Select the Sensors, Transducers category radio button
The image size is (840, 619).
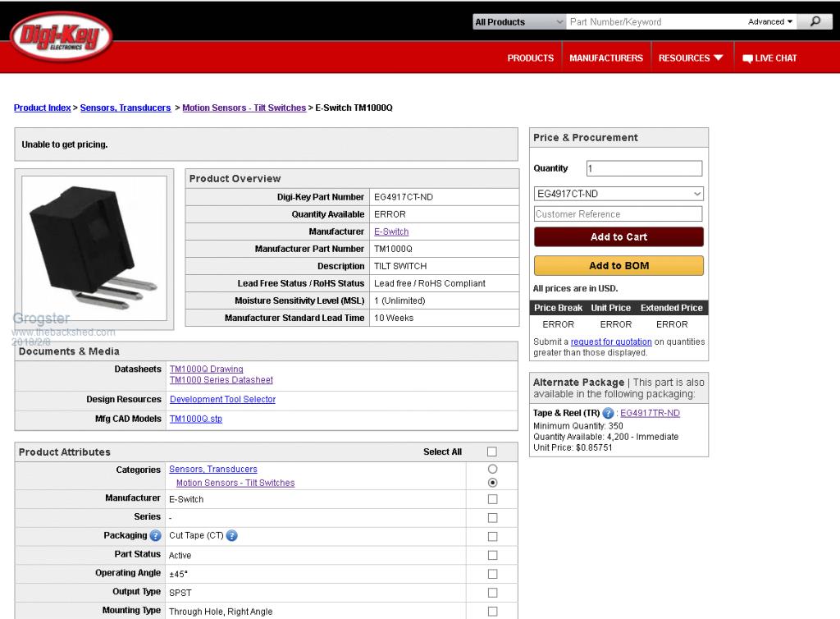[492, 469]
